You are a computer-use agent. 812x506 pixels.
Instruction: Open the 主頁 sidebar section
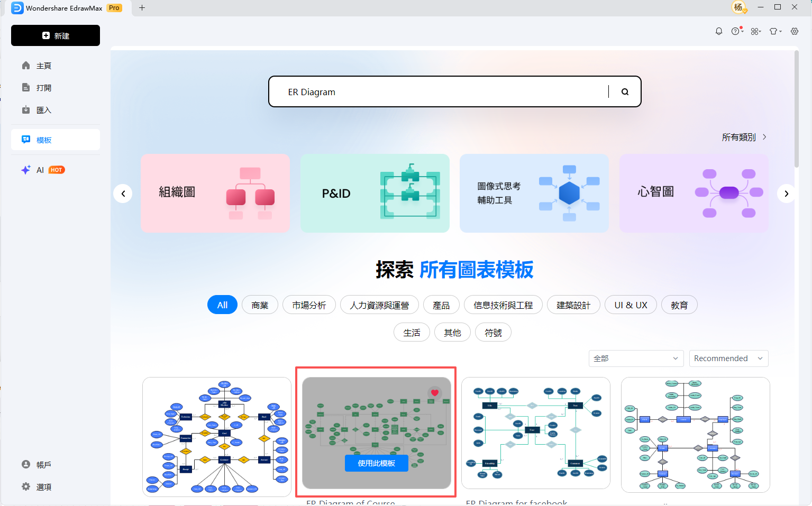(44, 65)
